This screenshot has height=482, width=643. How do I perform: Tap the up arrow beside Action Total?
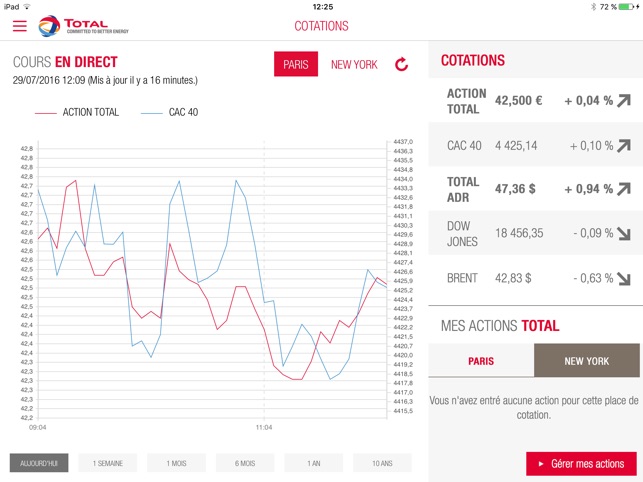click(624, 101)
